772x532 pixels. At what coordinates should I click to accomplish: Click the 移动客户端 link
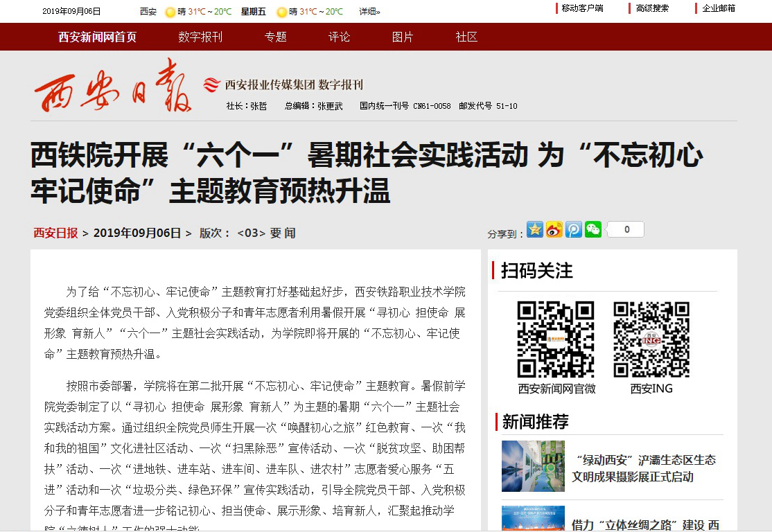click(582, 8)
